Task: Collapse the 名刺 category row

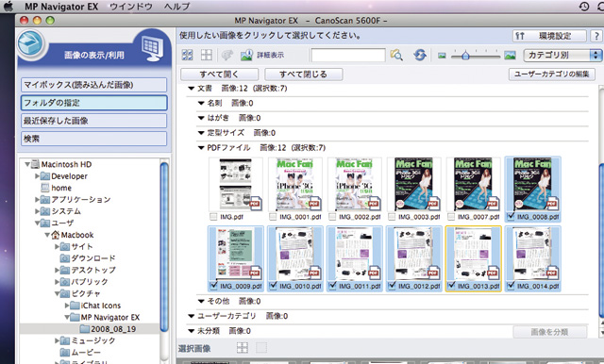Action: point(201,103)
